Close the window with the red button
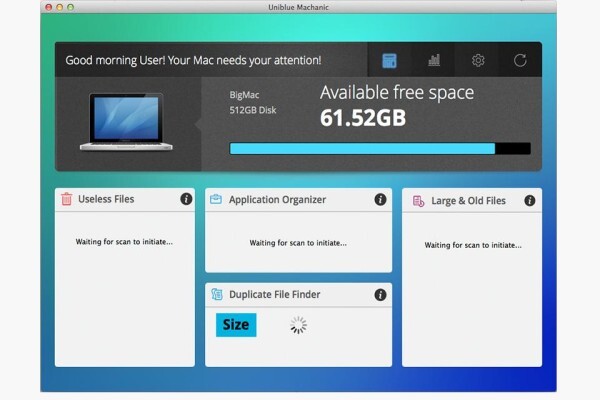Viewport: 600px width, 400px height. click(49, 7)
